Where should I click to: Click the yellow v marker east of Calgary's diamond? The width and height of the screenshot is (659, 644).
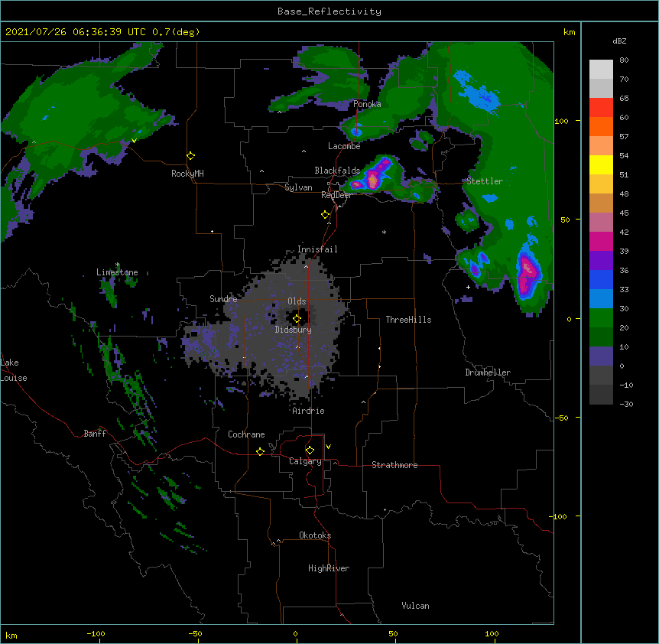pyautogui.click(x=328, y=447)
